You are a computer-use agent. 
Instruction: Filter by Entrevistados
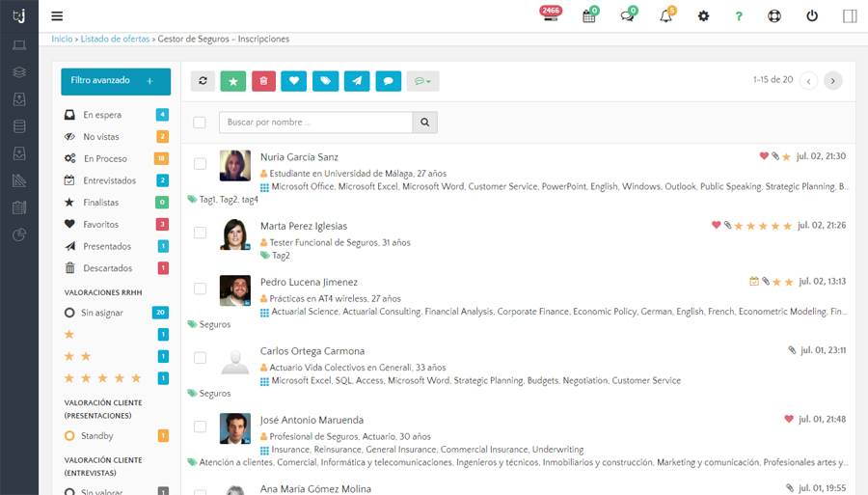pos(117,180)
